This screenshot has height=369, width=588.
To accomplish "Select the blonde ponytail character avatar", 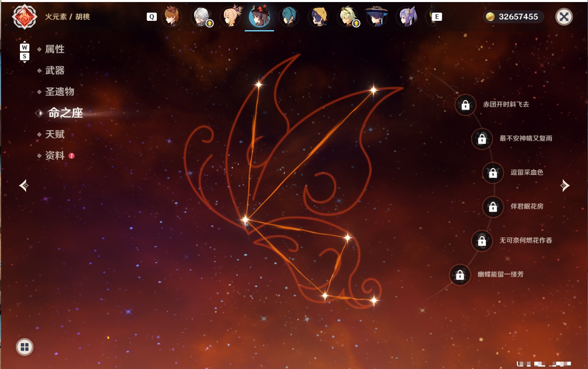I will [x=230, y=17].
